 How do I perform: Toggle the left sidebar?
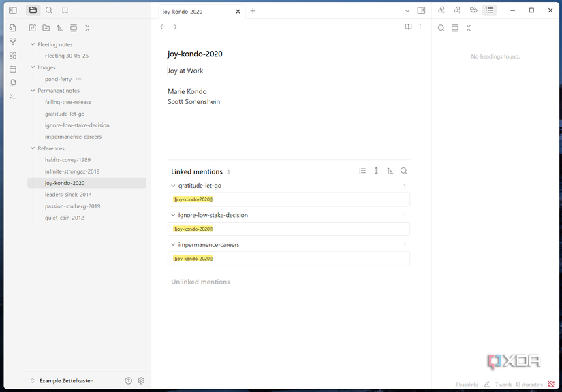click(13, 10)
